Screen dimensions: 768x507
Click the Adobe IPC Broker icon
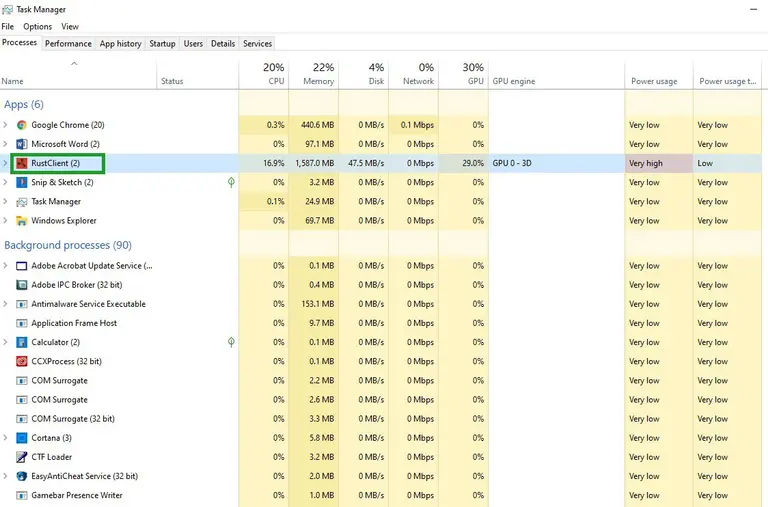[22, 285]
